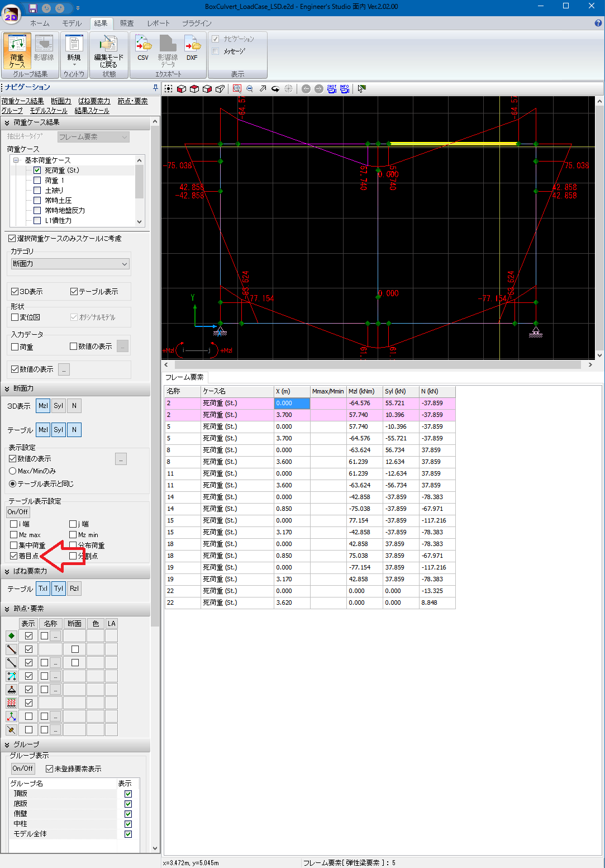
Task: Click the red spring element icon
Action: (11, 703)
